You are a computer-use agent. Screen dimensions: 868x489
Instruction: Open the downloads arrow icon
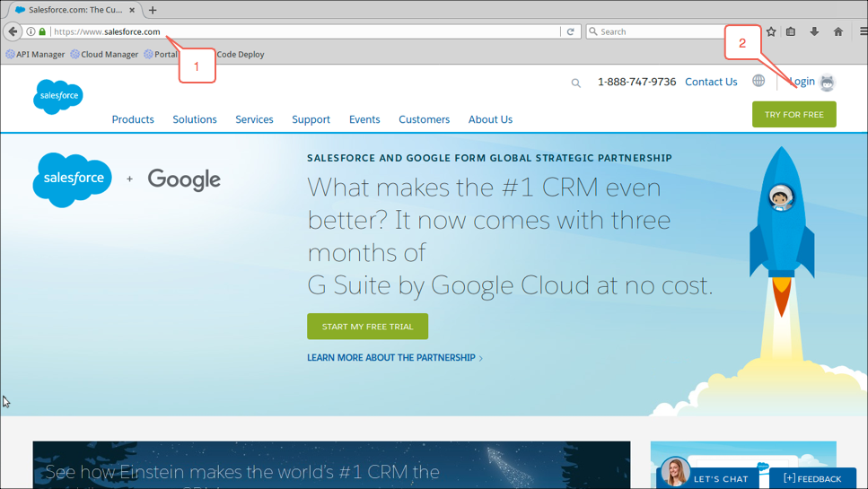point(814,31)
